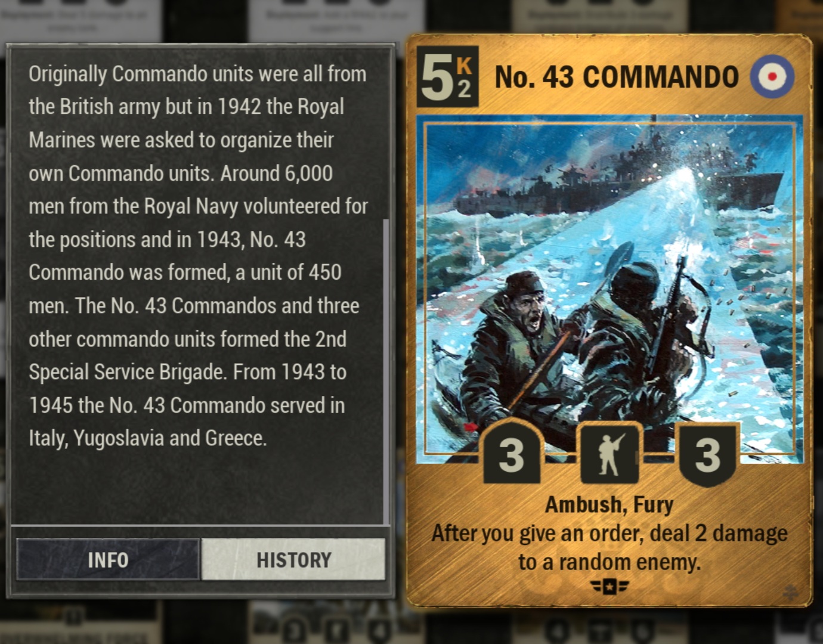
Task: Click the British roundel nation icon
Action: click(x=772, y=77)
